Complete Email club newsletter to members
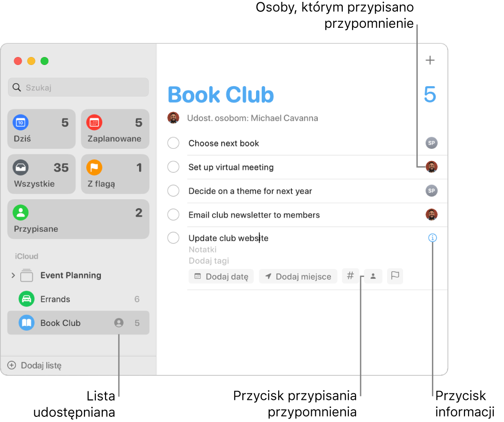The width and height of the screenshot is (504, 422). point(174,214)
